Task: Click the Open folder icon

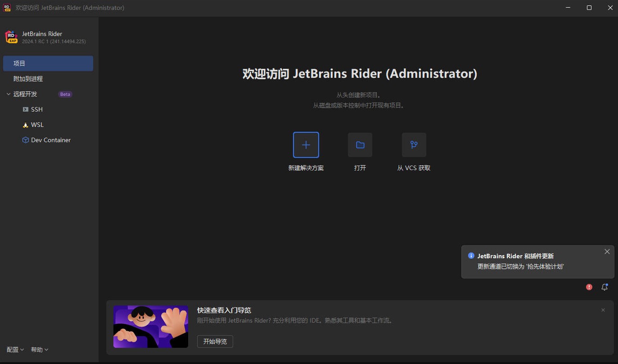Action: pos(360,145)
